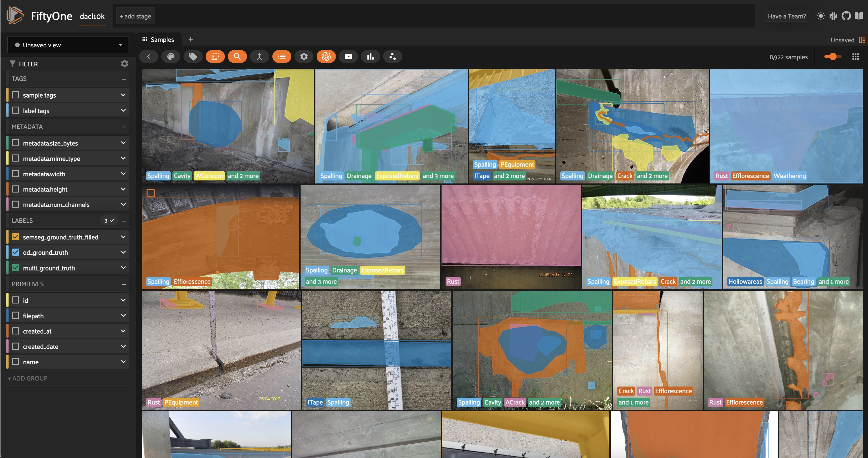Add a new panel tab with plus
This screenshot has height=458, width=868.
(x=190, y=40)
